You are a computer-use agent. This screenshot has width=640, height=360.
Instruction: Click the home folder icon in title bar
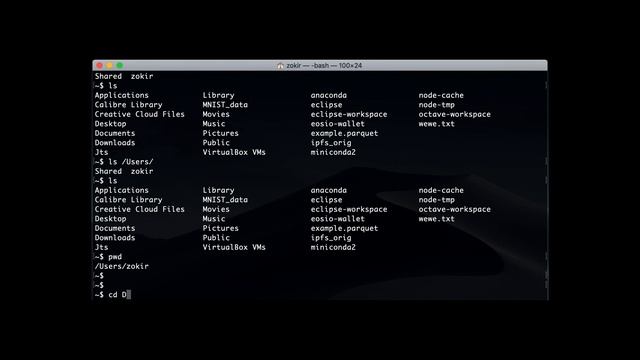tap(280, 66)
